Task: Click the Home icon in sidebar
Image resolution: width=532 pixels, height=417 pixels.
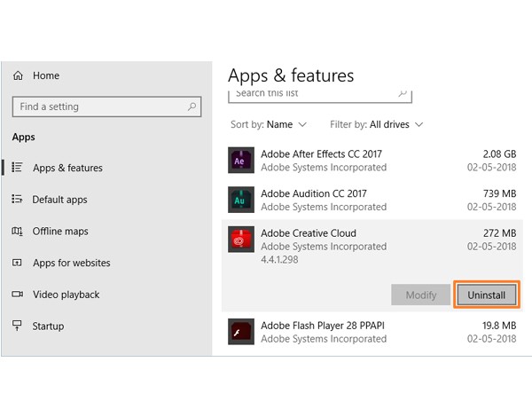Action: point(18,76)
